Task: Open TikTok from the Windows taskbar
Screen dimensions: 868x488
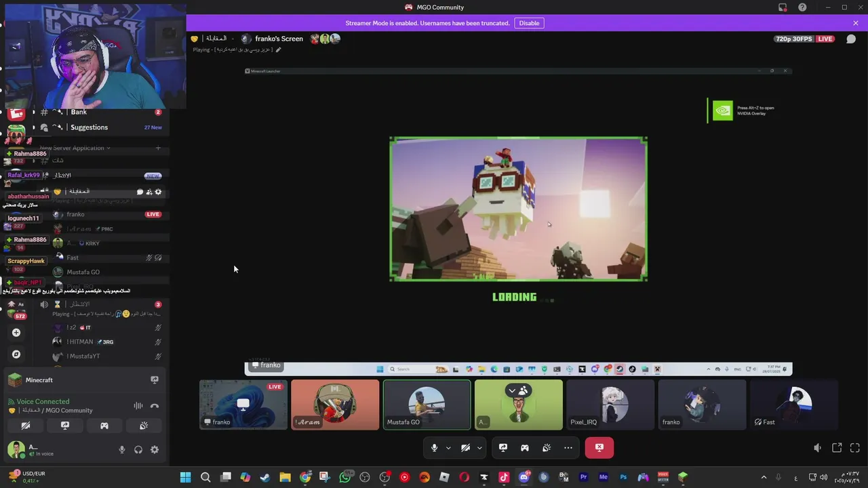Action: (x=504, y=477)
